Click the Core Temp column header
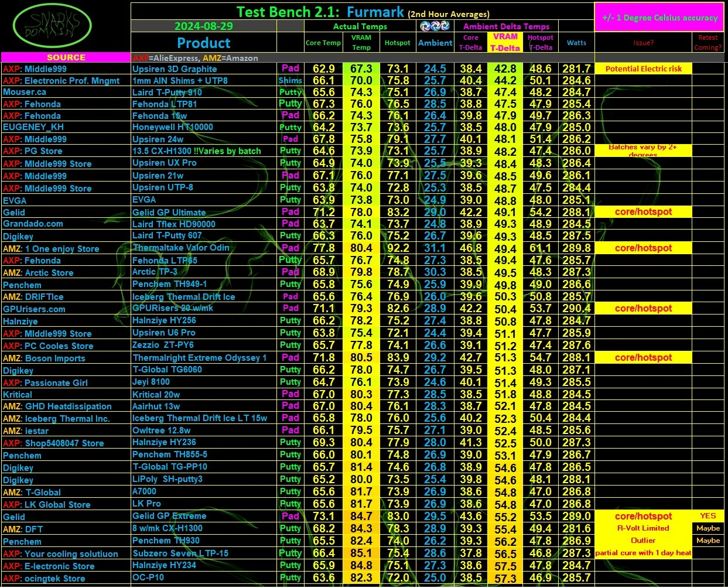 click(x=323, y=42)
